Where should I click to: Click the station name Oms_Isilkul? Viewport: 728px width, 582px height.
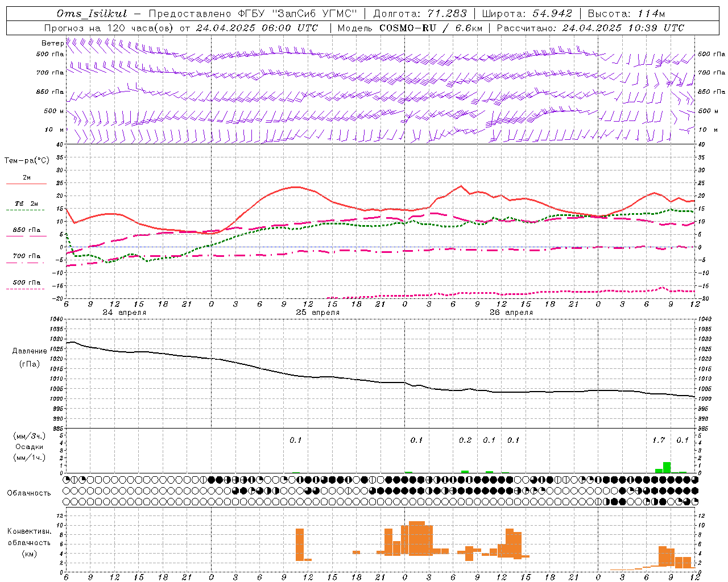92,14
